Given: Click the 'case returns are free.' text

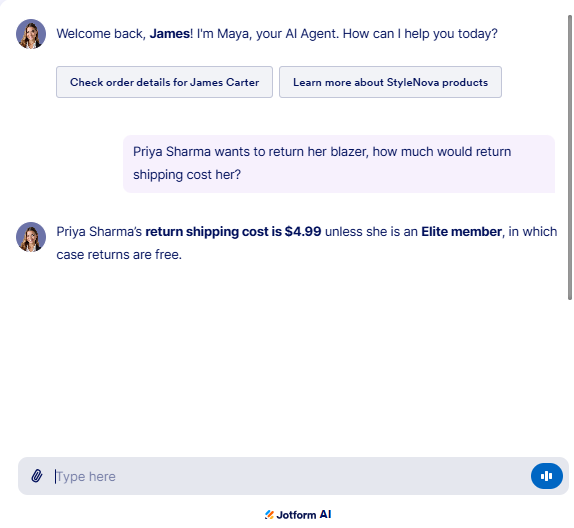Looking at the screenshot, I should pyautogui.click(x=119, y=254).
